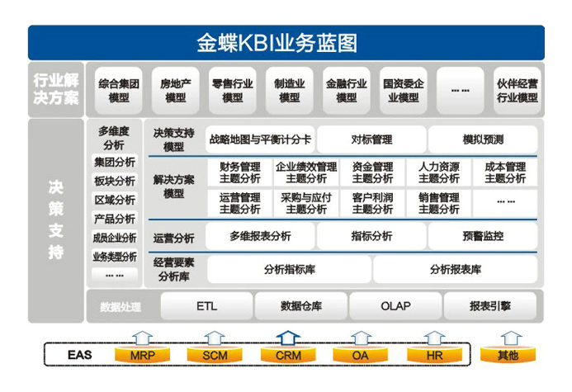Expand the ellipsis box in industry models row
The width and height of the screenshot is (572, 392).
tap(460, 90)
